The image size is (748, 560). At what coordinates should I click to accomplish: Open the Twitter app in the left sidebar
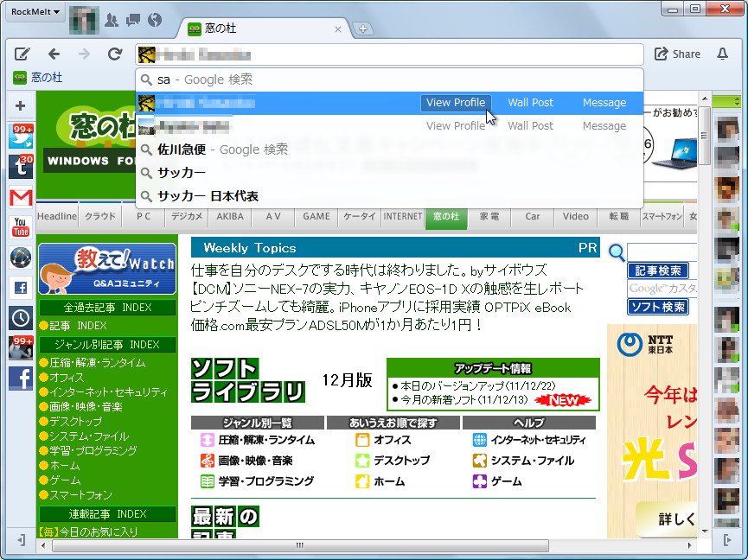point(20,136)
